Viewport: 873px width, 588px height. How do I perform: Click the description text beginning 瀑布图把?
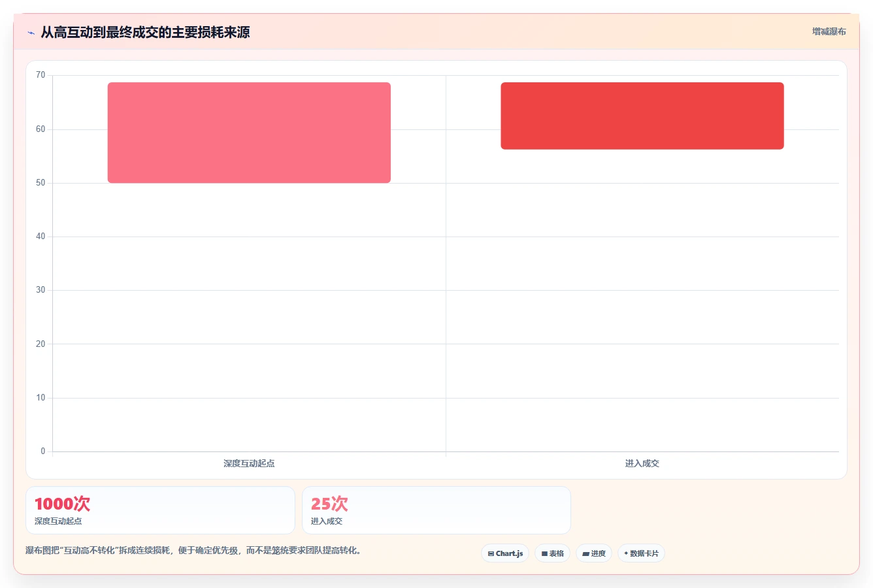point(193,550)
